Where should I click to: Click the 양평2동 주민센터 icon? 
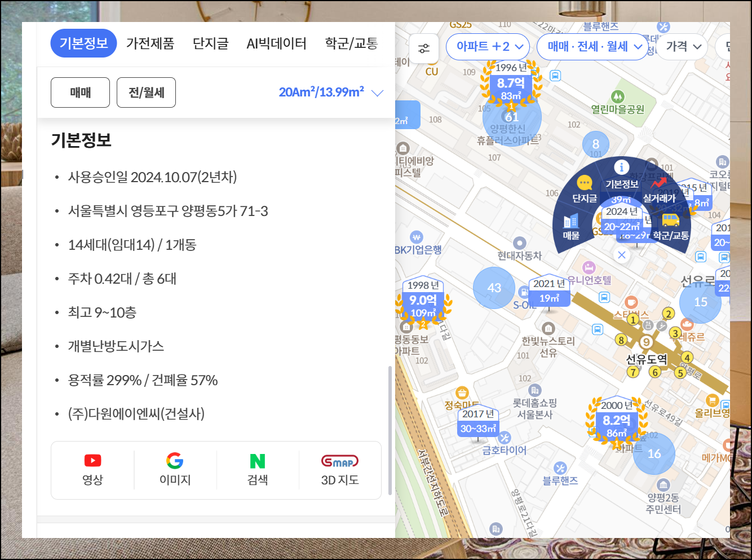coord(663,484)
